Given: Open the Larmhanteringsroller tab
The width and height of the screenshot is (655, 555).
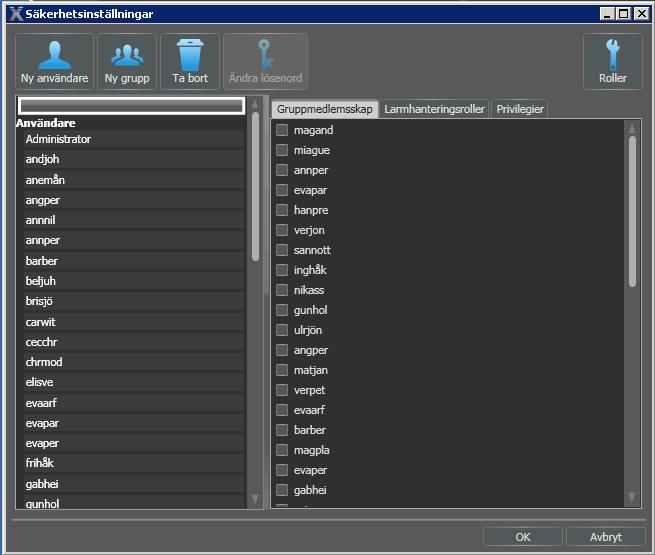Looking at the screenshot, I should [434, 109].
